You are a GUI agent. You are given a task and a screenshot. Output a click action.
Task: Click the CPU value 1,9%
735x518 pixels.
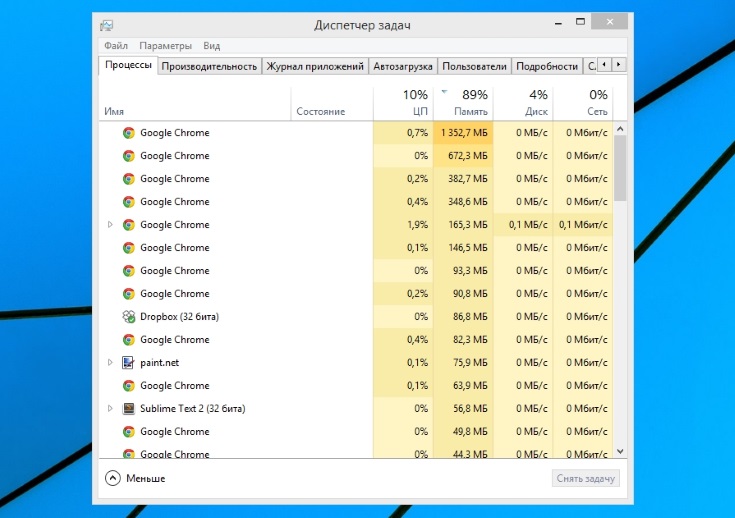point(418,225)
